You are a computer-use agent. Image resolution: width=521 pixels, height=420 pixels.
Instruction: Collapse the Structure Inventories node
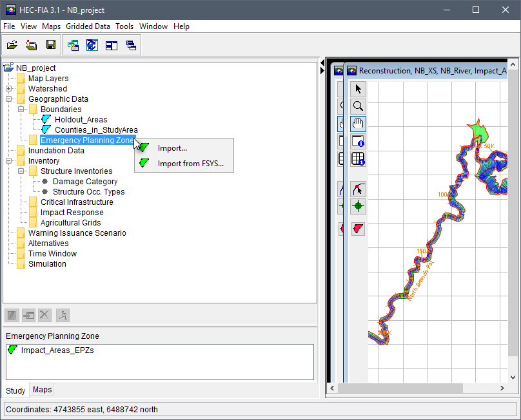(21, 171)
